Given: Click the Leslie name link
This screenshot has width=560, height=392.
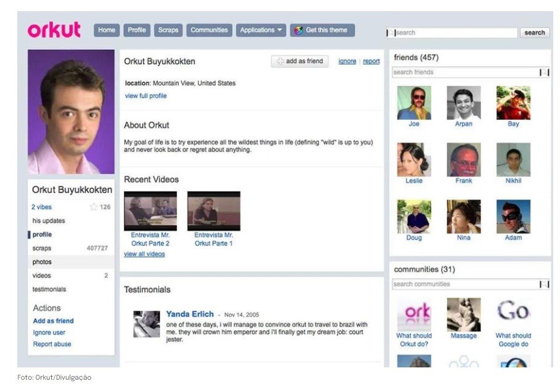Looking at the screenshot, I should (414, 181).
